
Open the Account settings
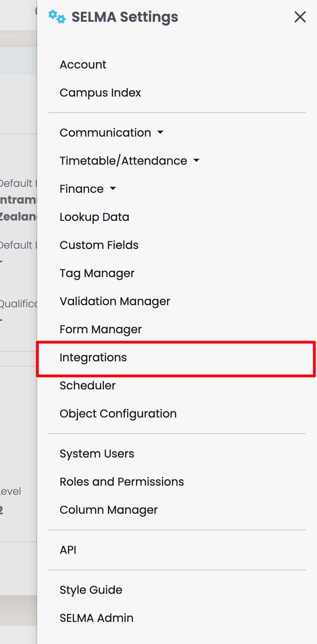click(83, 65)
